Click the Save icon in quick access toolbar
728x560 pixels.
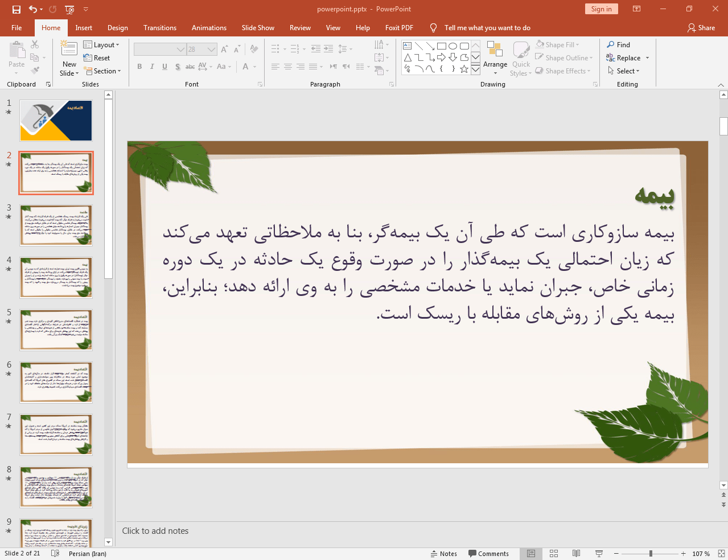17,9
